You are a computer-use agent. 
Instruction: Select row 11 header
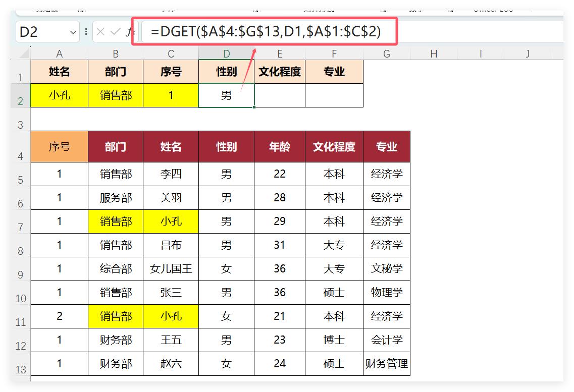click(21, 317)
